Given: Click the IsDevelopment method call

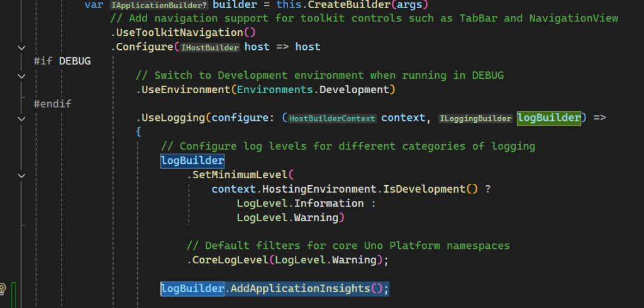Looking at the screenshot, I should coord(425,189).
